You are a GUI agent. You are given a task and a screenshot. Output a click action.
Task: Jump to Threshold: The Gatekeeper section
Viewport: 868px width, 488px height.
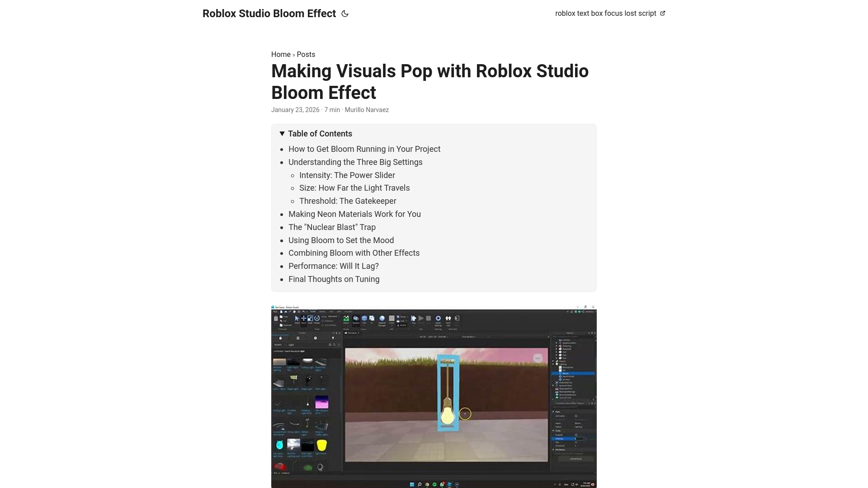348,201
